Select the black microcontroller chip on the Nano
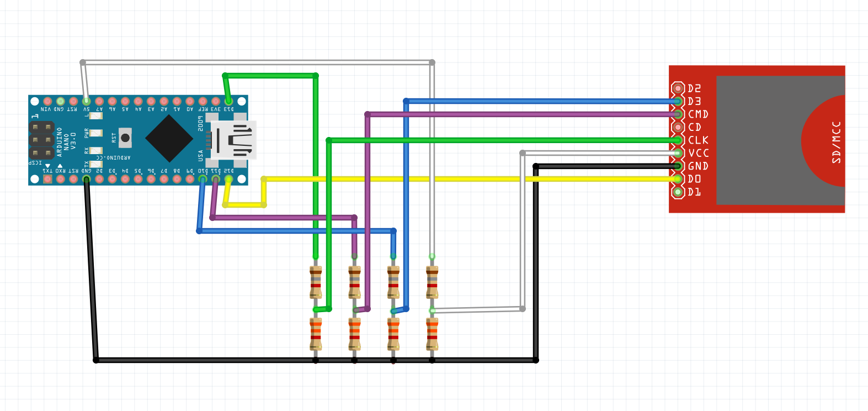The width and height of the screenshot is (868, 411). 169,138
